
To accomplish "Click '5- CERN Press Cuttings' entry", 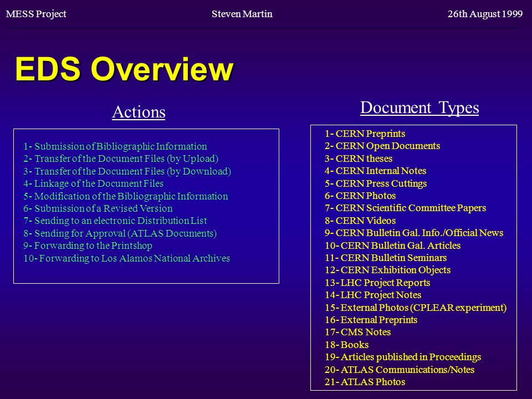I will 376,183.
